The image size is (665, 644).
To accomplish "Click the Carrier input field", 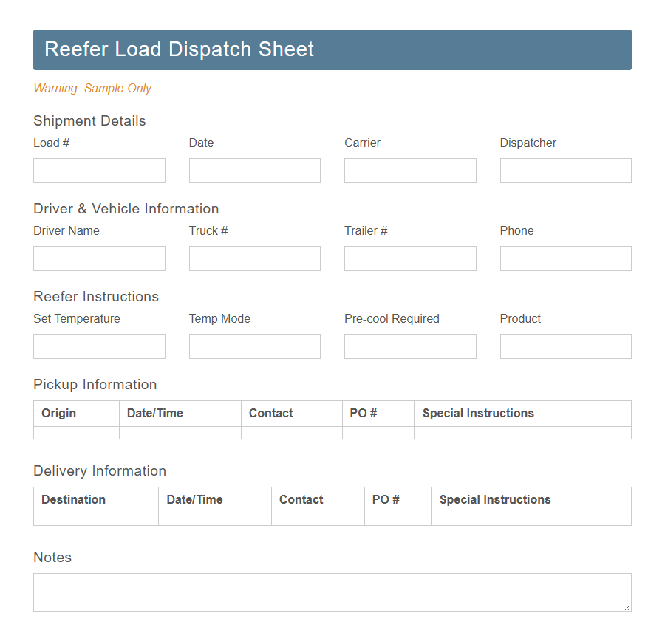I will pos(410,171).
